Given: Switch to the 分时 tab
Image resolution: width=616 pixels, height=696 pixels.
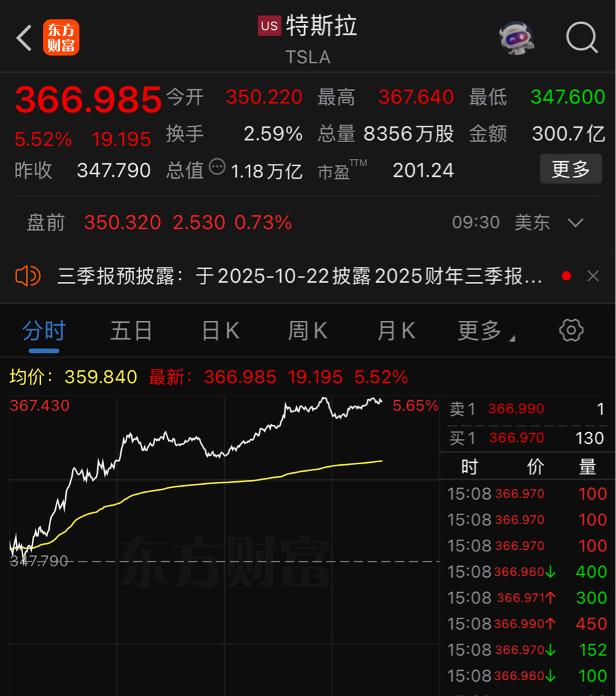Looking at the screenshot, I should 44,331.
